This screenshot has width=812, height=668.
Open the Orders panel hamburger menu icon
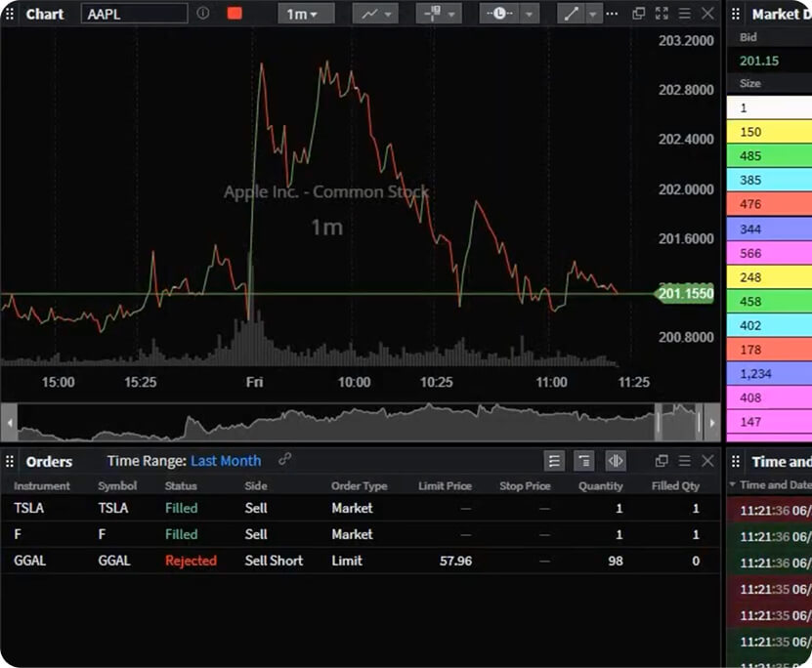686,460
